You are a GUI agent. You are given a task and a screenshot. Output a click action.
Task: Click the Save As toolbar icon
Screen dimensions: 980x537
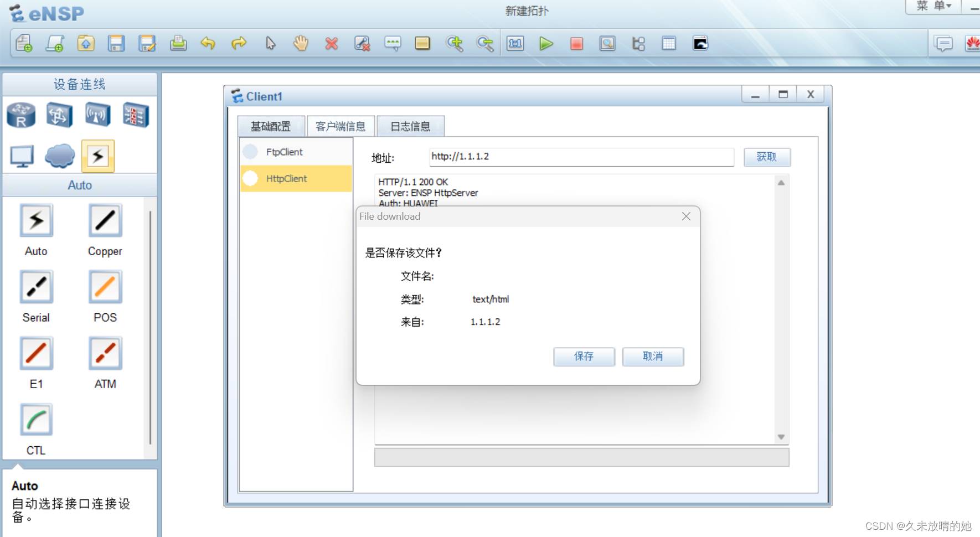(x=147, y=43)
